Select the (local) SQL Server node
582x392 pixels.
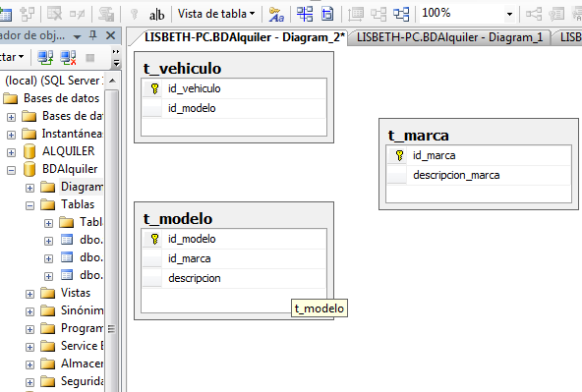[x=53, y=81]
